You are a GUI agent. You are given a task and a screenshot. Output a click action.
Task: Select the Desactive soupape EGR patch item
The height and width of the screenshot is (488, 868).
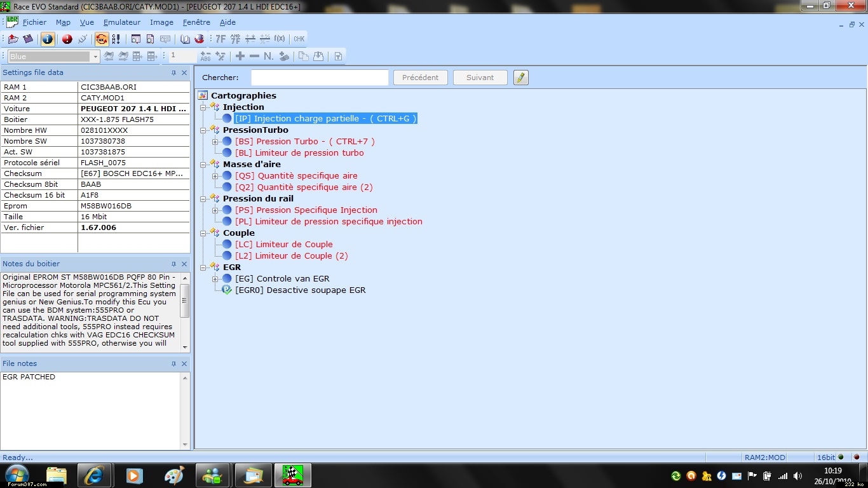300,290
